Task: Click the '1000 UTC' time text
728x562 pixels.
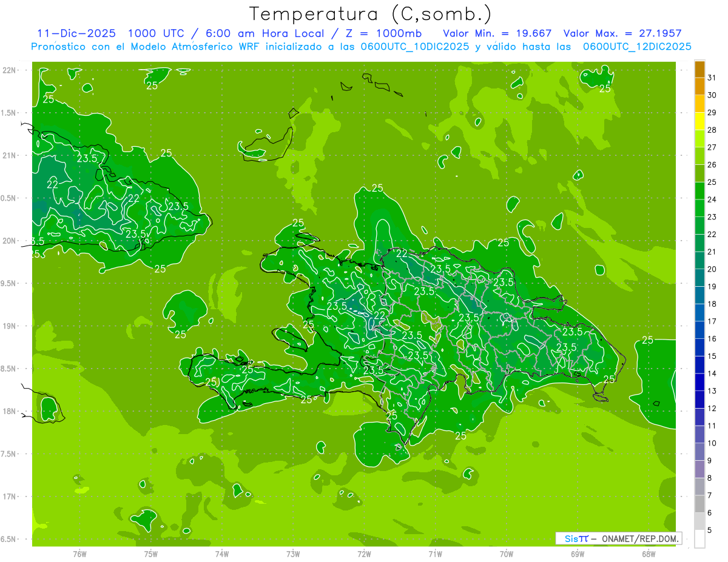Action: point(156,33)
